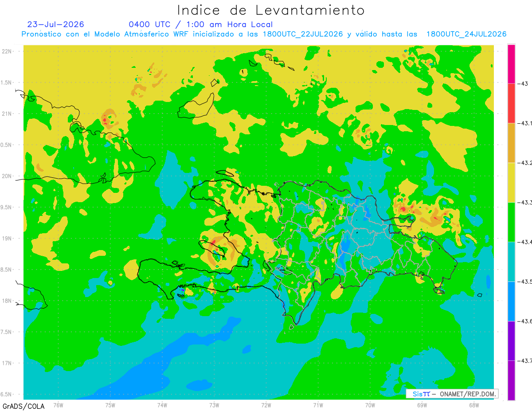Click the "SisTT - ONAMET/REP.DOM." credit box

coord(452,394)
